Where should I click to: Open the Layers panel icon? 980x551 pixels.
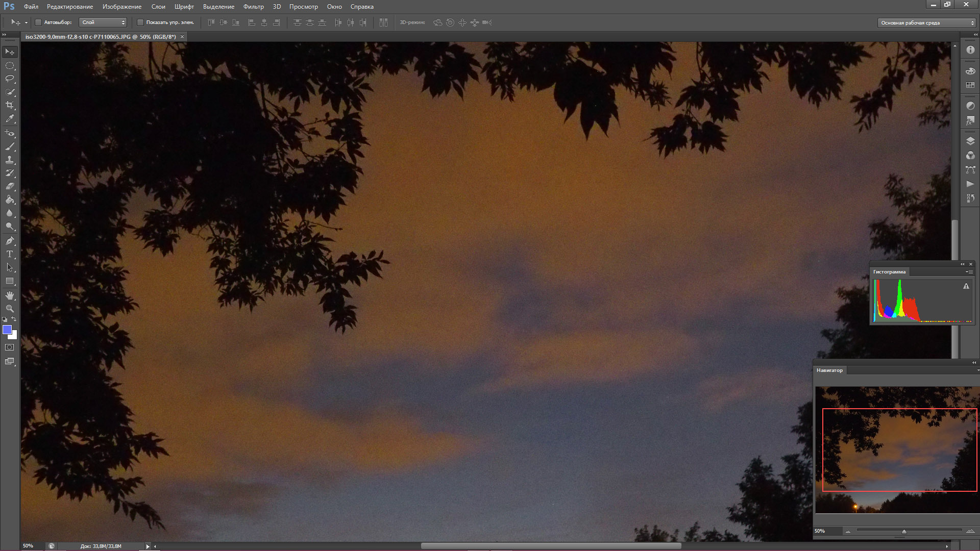[x=970, y=141]
